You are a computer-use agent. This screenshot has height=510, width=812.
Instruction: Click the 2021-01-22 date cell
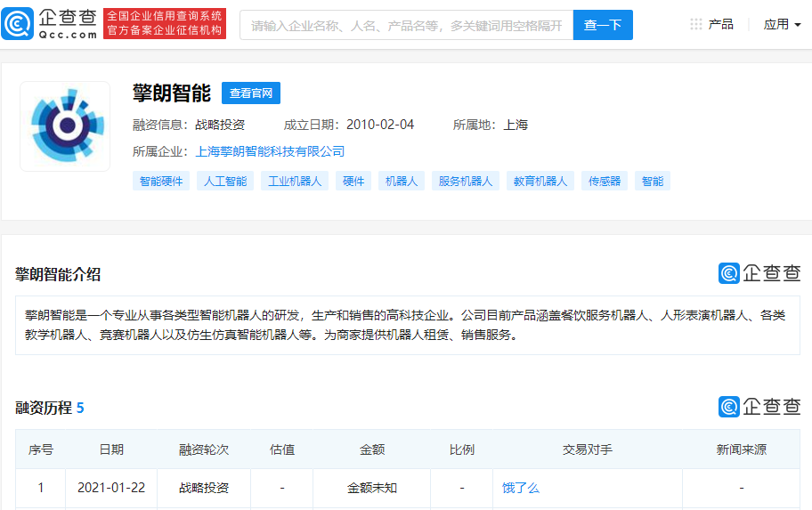click(111, 488)
